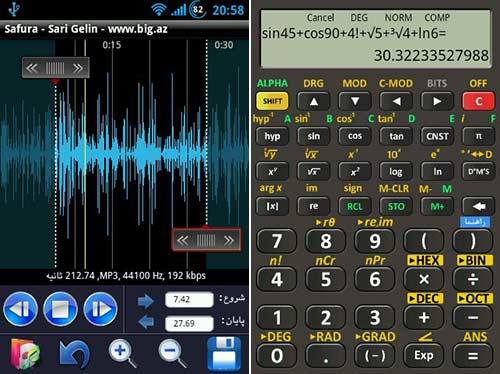Click the end time field showing 27.69
The width and height of the screenshot is (500, 374).
point(189,323)
